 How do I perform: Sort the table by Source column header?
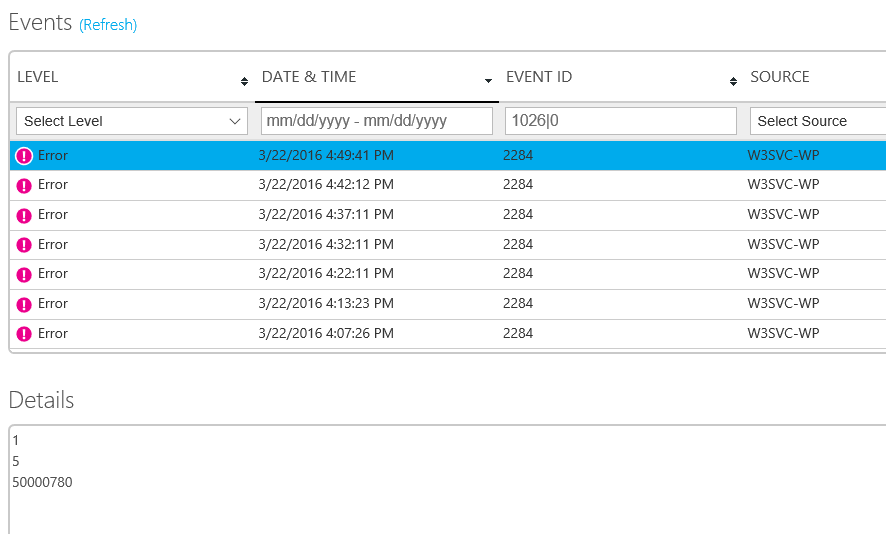click(780, 77)
